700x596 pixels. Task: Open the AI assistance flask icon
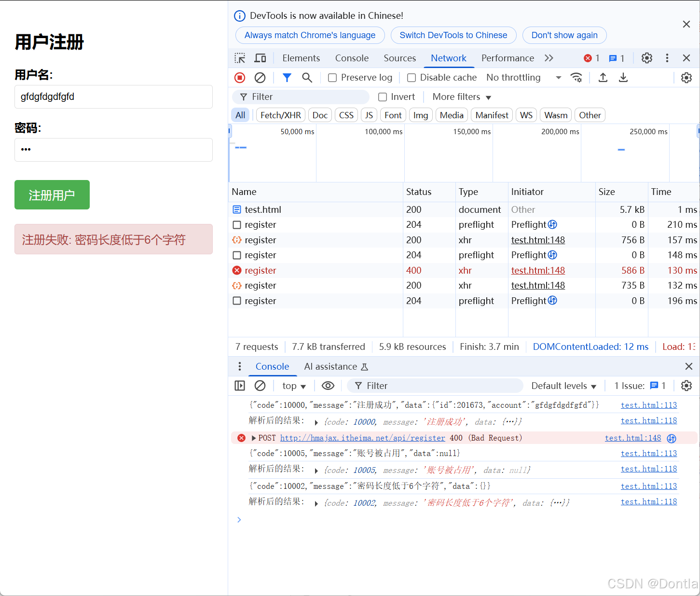tap(365, 367)
